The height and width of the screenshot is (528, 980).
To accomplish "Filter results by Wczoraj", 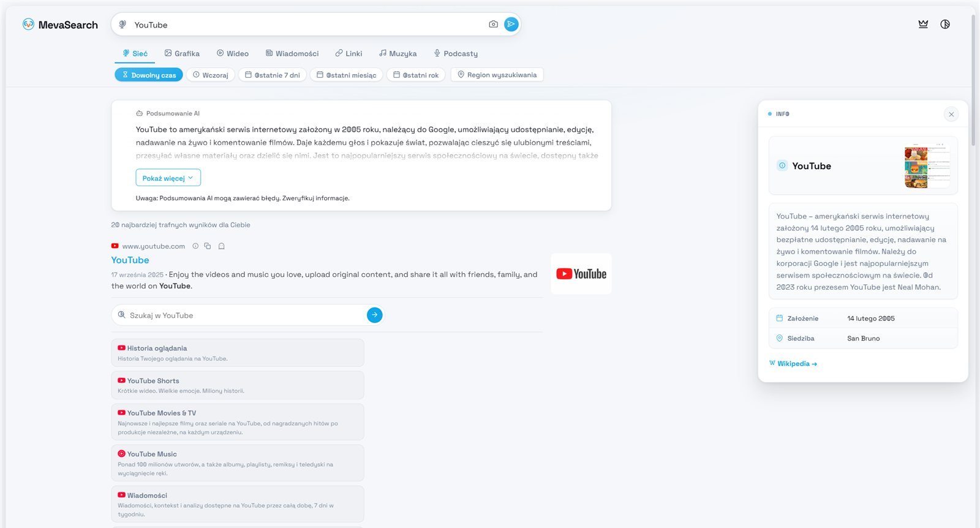I will tap(211, 75).
